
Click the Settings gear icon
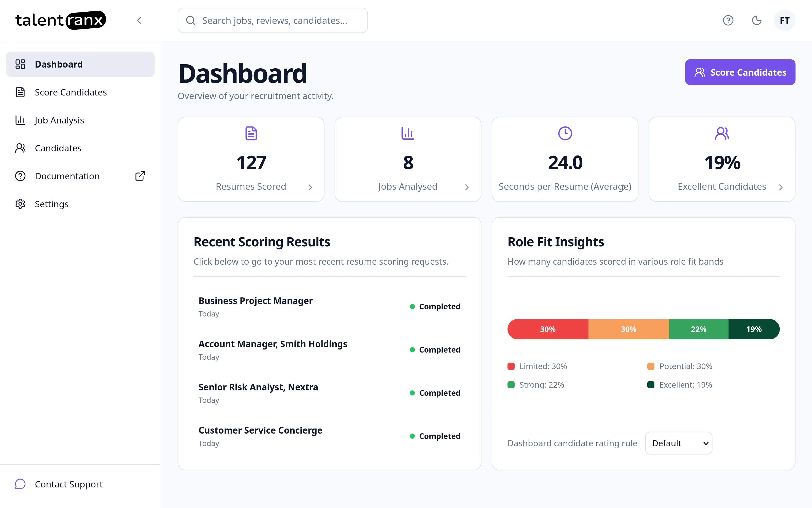21,204
